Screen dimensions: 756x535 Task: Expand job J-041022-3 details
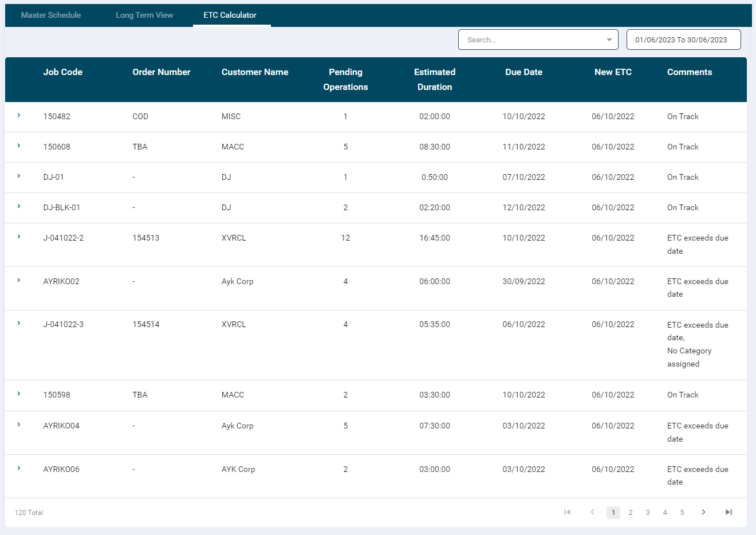coord(19,324)
